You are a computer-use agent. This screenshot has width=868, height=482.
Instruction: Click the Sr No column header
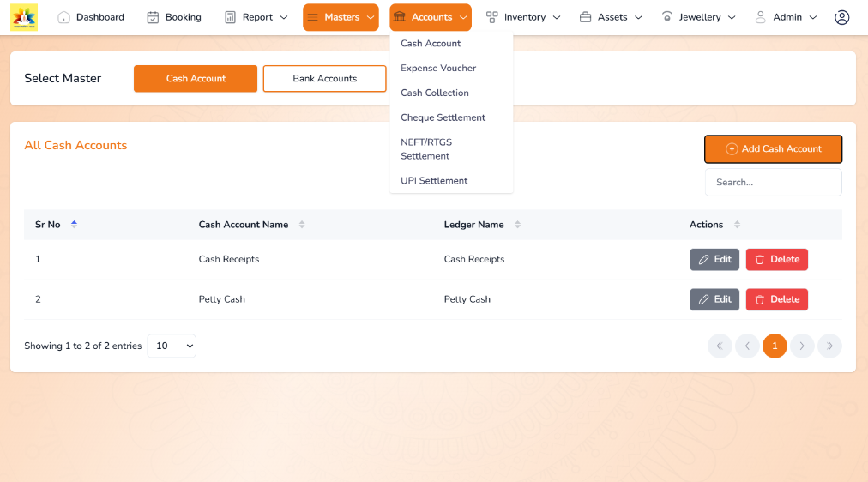48,225
